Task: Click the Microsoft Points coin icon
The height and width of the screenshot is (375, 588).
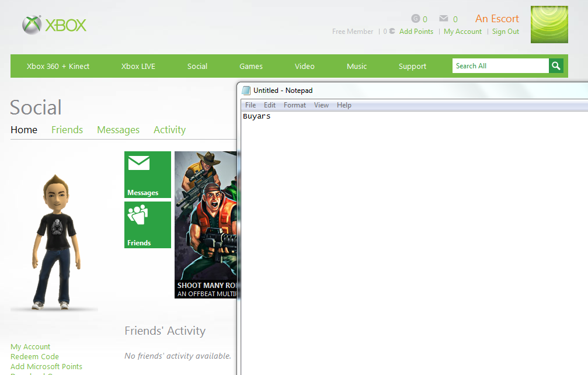Action: tap(392, 31)
